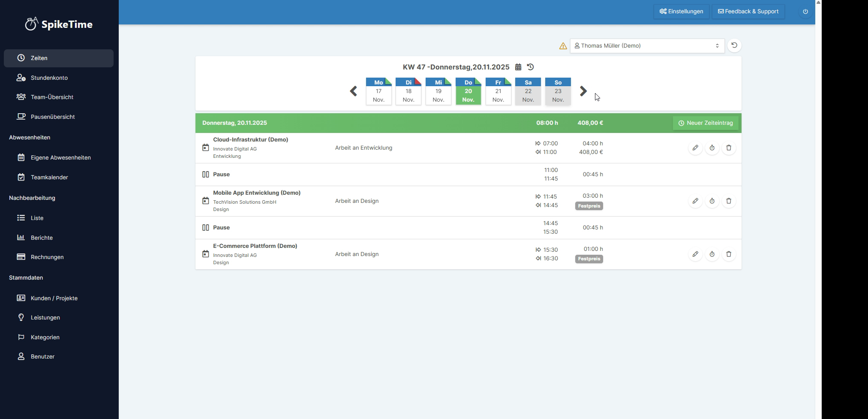Switch to Friday 21 Nov. day tile

point(498,91)
